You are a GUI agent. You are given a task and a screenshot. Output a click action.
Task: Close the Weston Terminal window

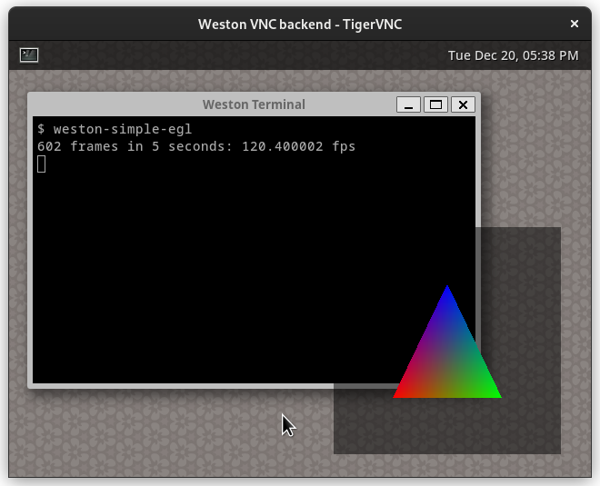tap(461, 105)
